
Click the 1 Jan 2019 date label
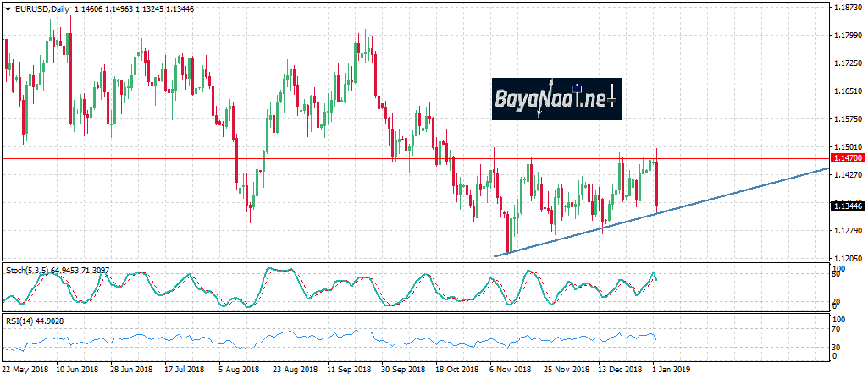672,370
